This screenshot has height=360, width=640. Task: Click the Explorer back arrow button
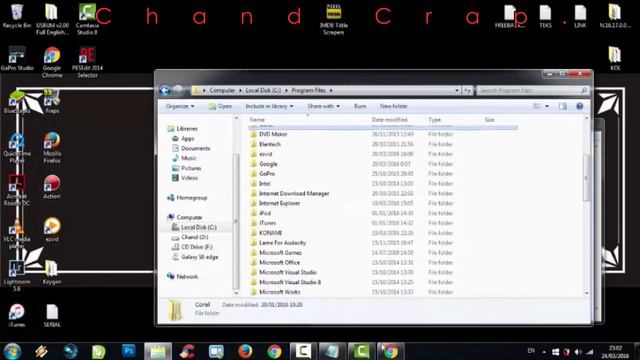[165, 90]
